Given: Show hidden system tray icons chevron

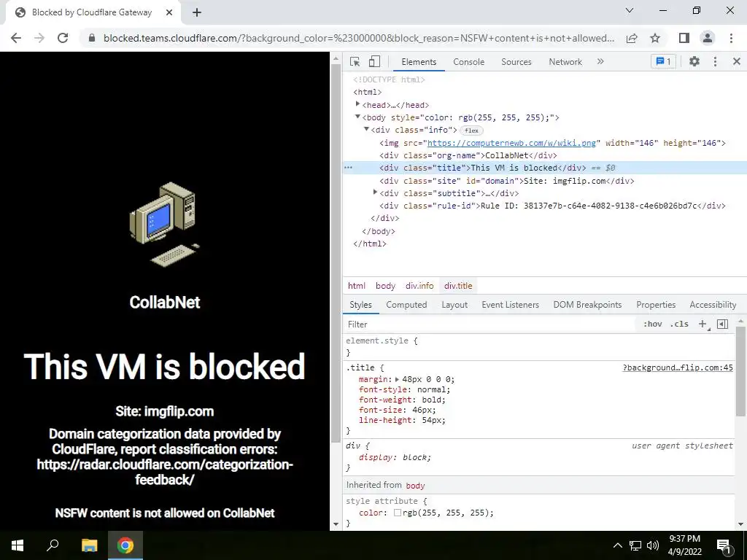Looking at the screenshot, I should point(617,545).
